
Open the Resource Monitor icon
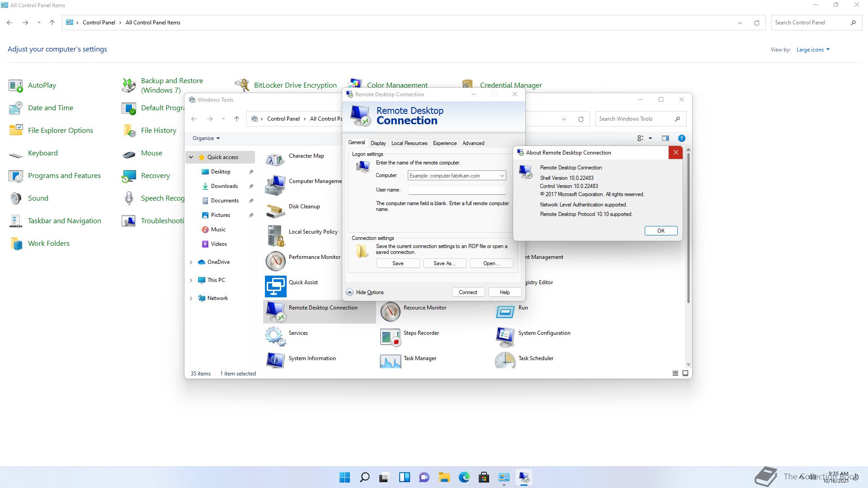click(x=390, y=312)
